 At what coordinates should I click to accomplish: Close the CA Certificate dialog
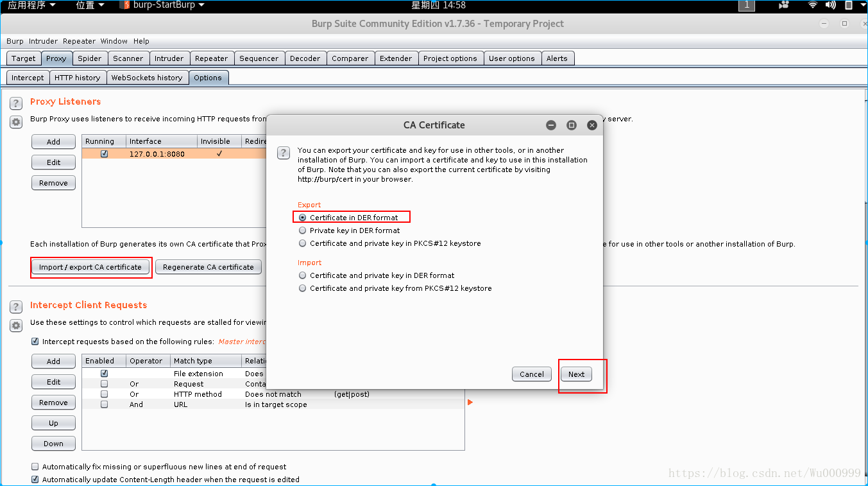pyautogui.click(x=592, y=125)
